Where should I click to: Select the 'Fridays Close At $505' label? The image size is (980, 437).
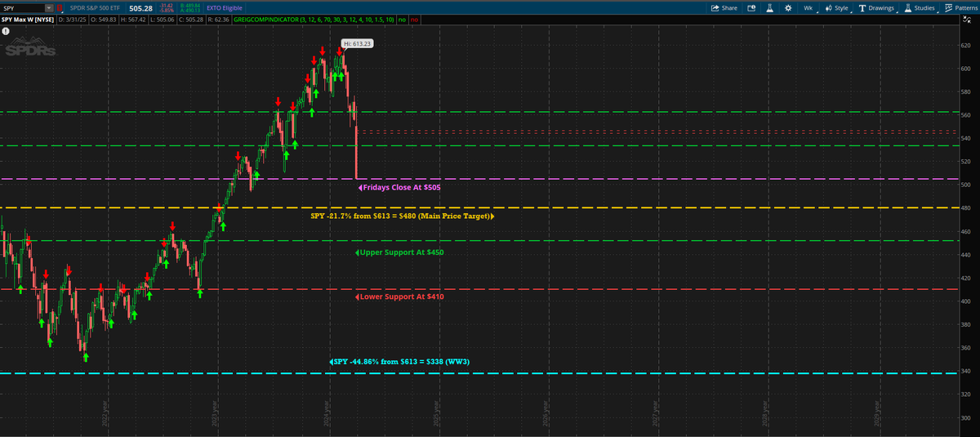(401, 187)
